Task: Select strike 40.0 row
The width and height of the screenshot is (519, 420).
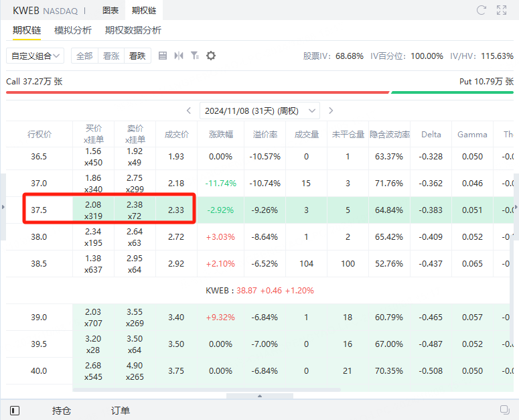Action: coord(260,371)
